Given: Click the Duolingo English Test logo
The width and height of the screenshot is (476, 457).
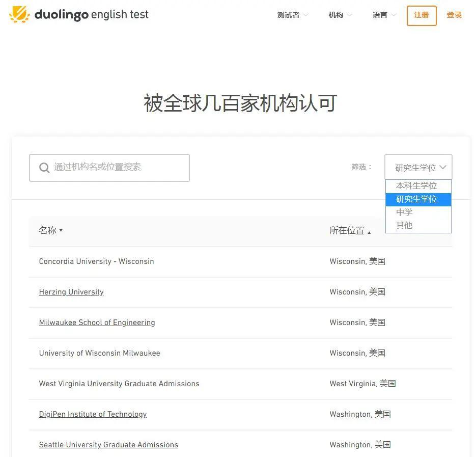Looking at the screenshot, I should [79, 14].
